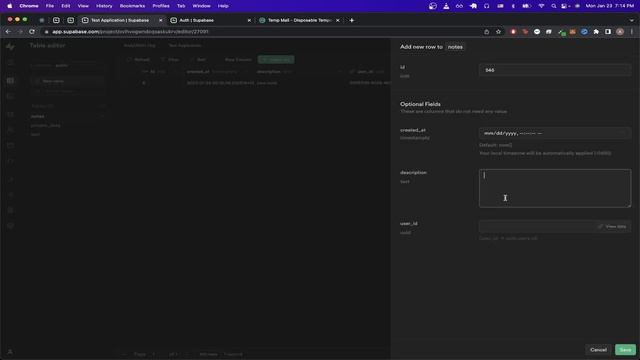Select notes table in sidebar

[38, 116]
